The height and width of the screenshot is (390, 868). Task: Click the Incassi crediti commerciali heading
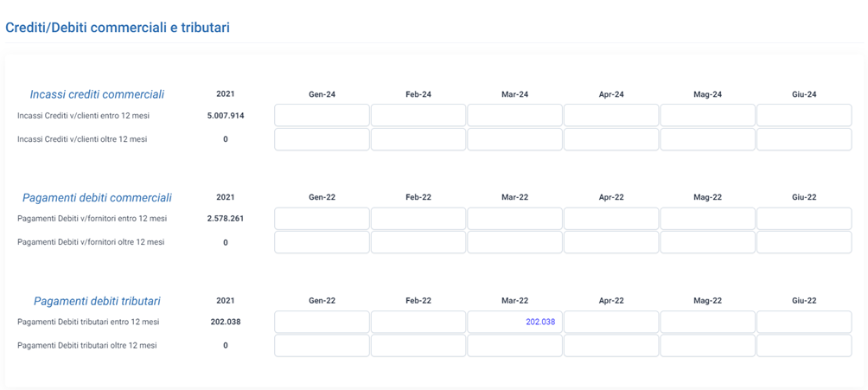[97, 94]
